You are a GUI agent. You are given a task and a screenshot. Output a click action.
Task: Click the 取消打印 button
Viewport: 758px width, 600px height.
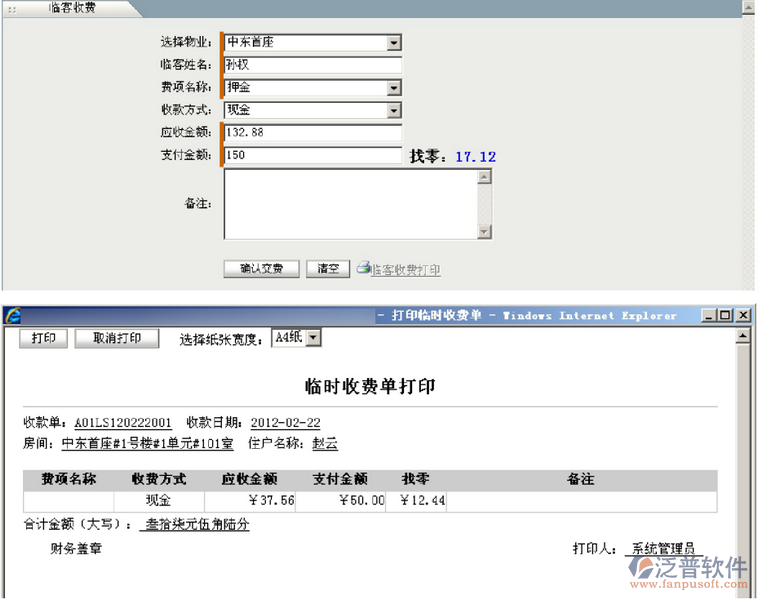117,338
